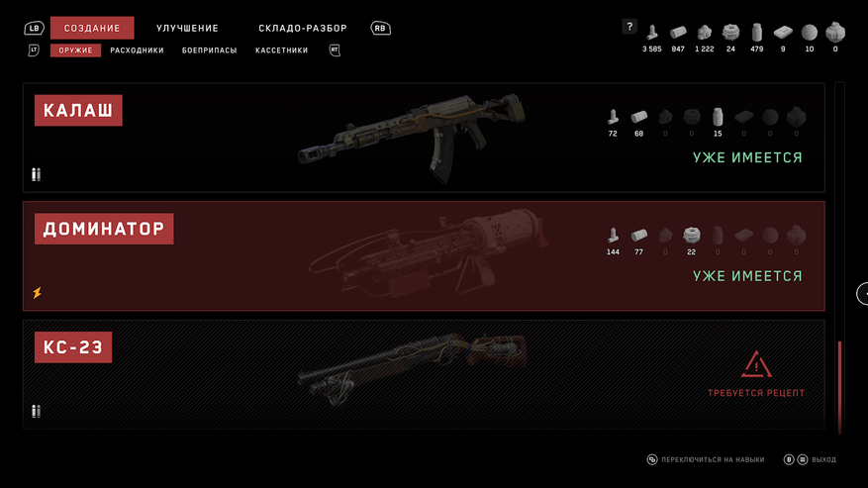The height and width of the screenshot is (488, 868).
Task: Click the red warning triangle on КС-23
Action: tap(756, 364)
